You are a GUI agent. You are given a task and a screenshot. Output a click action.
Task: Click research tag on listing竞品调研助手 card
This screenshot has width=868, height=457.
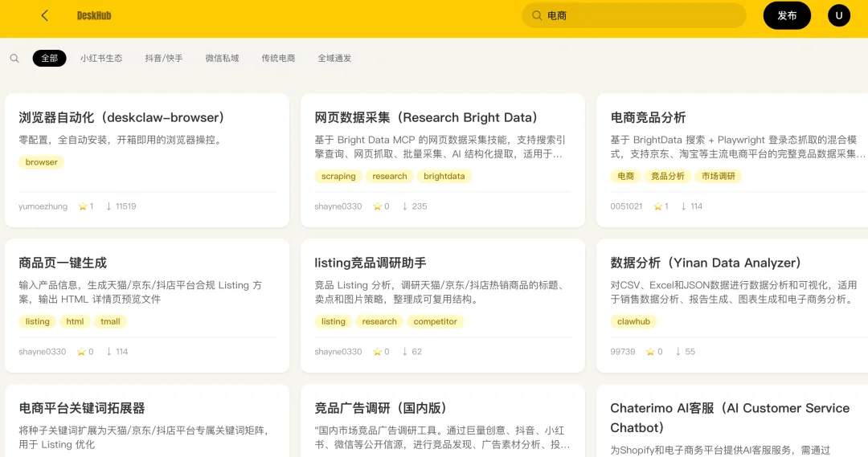tap(379, 321)
